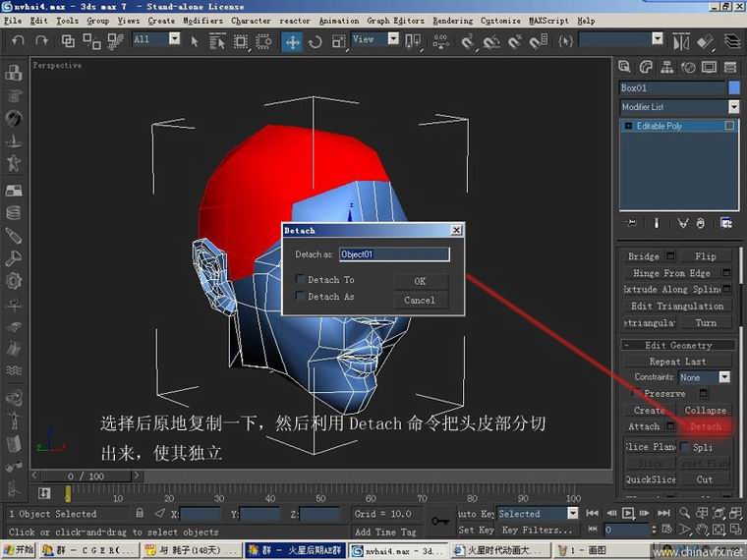The image size is (747, 560).
Task: Expand the Editable Poly stack entry
Action: click(x=628, y=126)
